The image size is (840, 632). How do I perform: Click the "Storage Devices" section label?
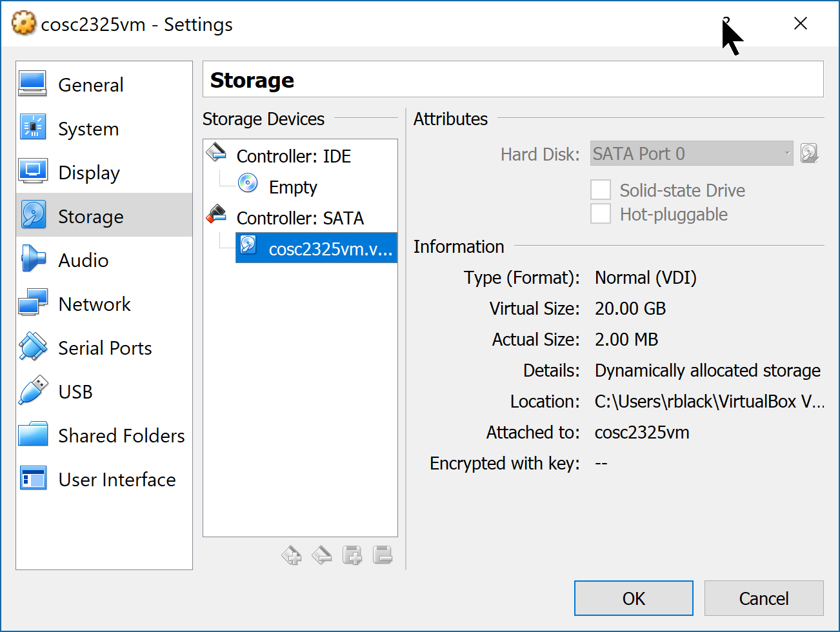(263, 119)
